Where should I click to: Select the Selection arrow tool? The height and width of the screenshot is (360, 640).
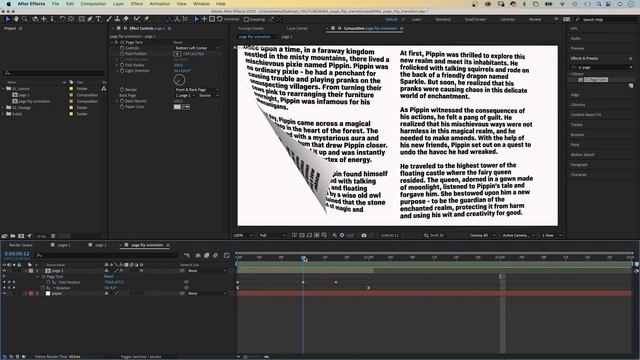[x=8, y=19]
